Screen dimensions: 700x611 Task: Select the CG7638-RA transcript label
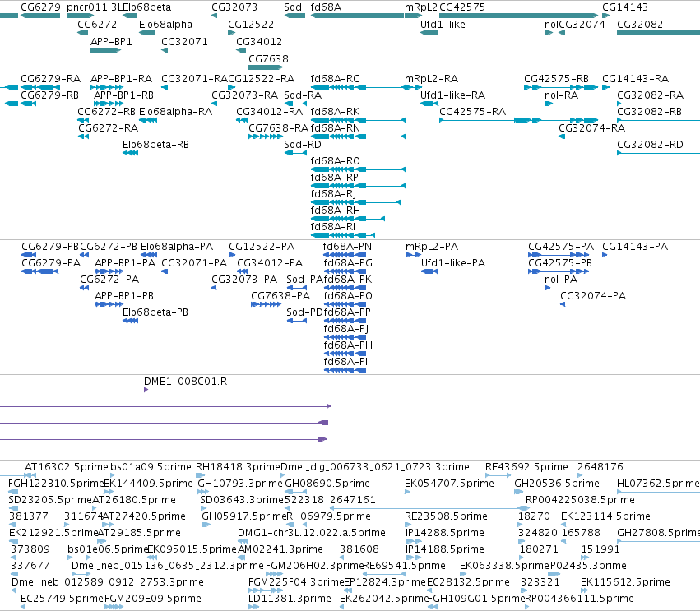point(278,128)
